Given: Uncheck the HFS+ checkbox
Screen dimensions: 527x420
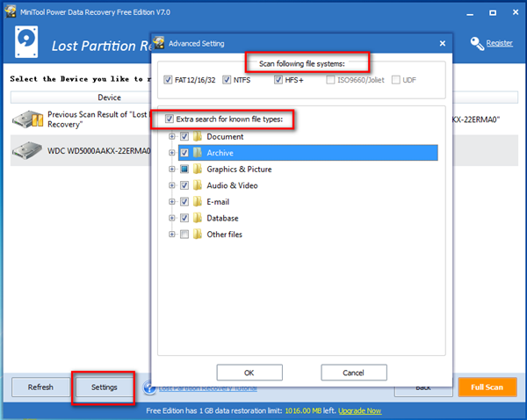Looking at the screenshot, I should [x=278, y=80].
